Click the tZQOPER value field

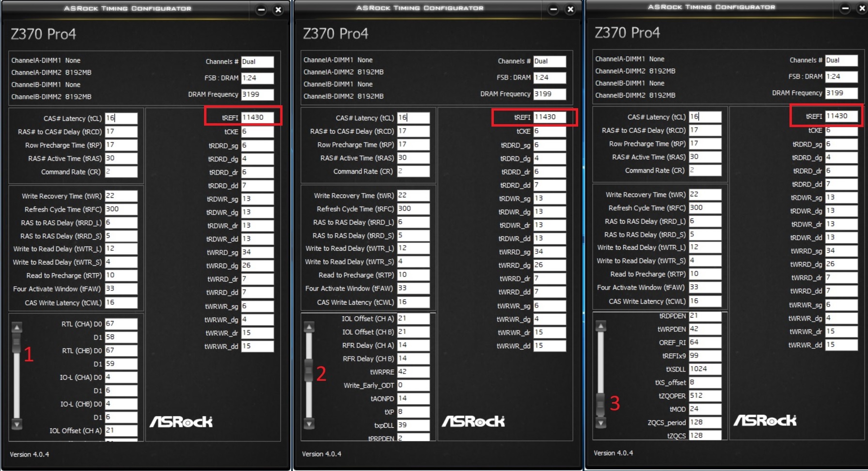coord(705,395)
